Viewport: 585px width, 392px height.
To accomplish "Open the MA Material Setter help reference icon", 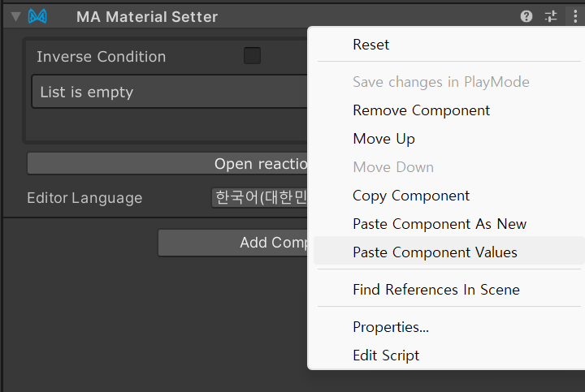I will 526,16.
